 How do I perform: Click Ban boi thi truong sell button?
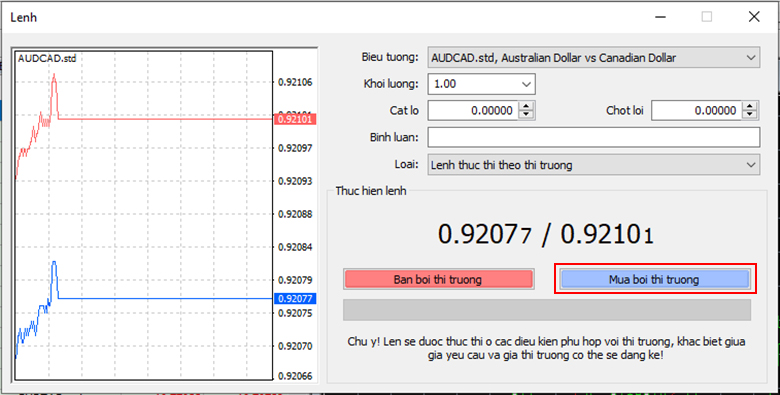(438, 279)
